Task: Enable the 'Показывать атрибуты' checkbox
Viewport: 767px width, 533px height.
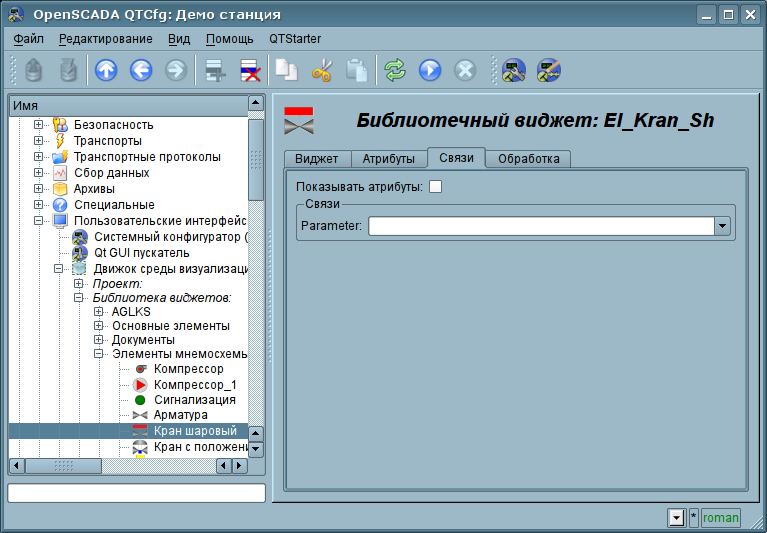Action: click(435, 186)
